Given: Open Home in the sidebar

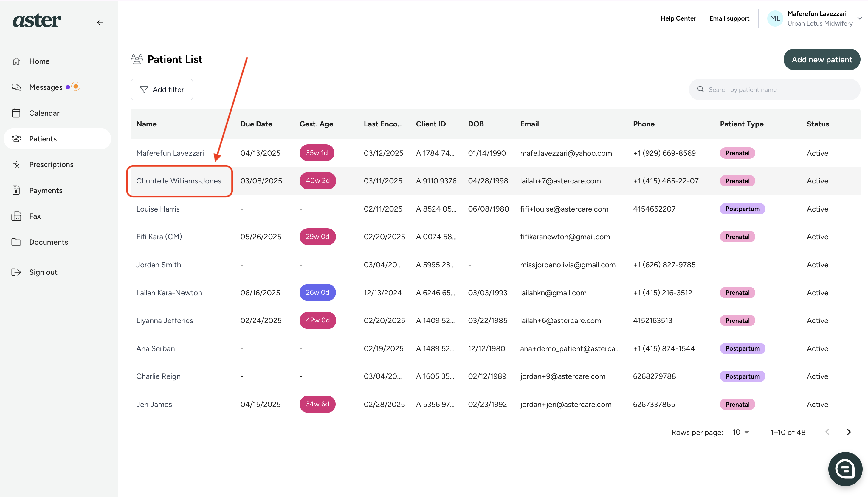Looking at the screenshot, I should point(57,61).
